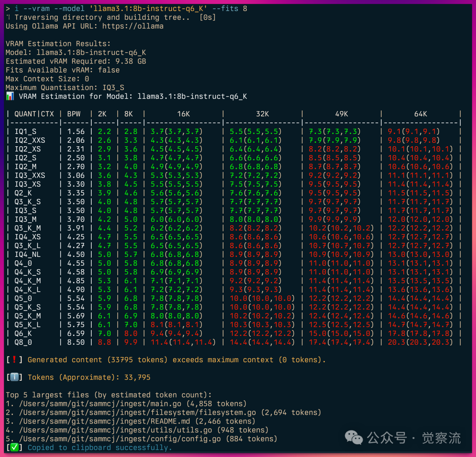Click the 'Generated content exceeds maximum context' warning
Screen dimensions: 476x457
[177, 360]
